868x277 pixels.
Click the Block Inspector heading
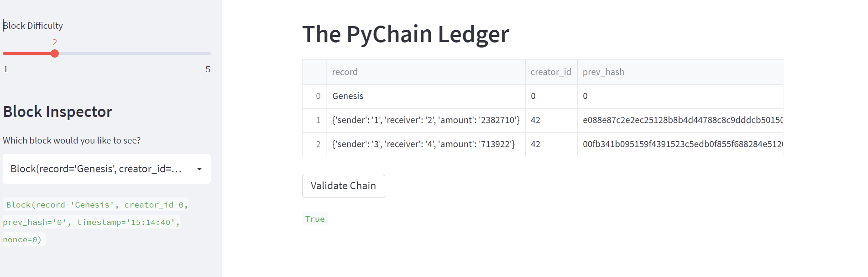[58, 111]
